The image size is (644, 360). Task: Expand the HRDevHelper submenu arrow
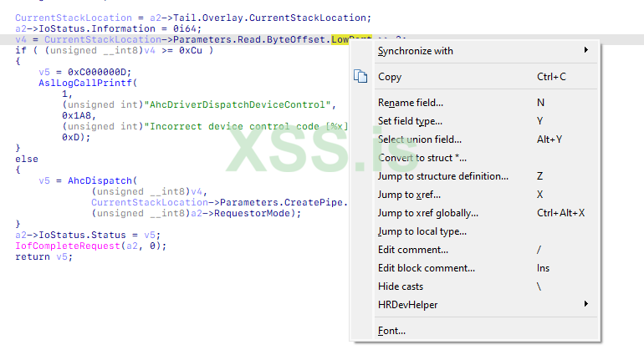point(586,305)
